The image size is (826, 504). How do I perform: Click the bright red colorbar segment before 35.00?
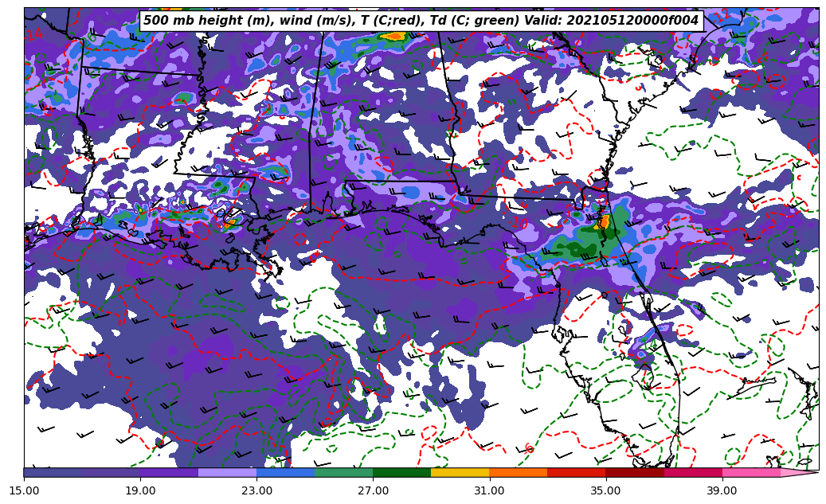point(576,472)
